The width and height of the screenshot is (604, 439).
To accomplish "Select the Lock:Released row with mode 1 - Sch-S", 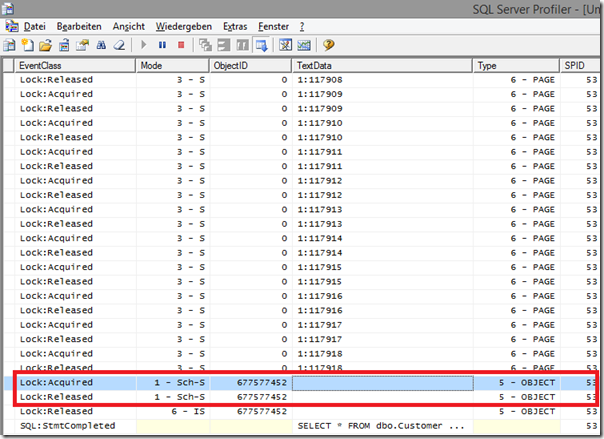I will (302, 397).
